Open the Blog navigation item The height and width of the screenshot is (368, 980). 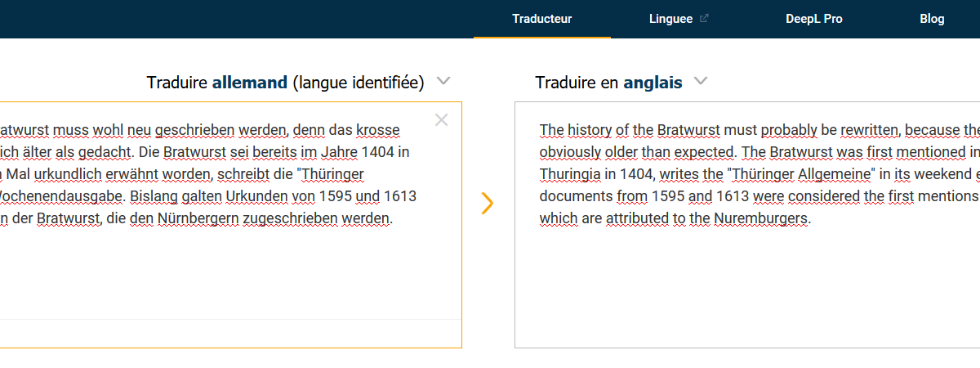pyautogui.click(x=932, y=19)
